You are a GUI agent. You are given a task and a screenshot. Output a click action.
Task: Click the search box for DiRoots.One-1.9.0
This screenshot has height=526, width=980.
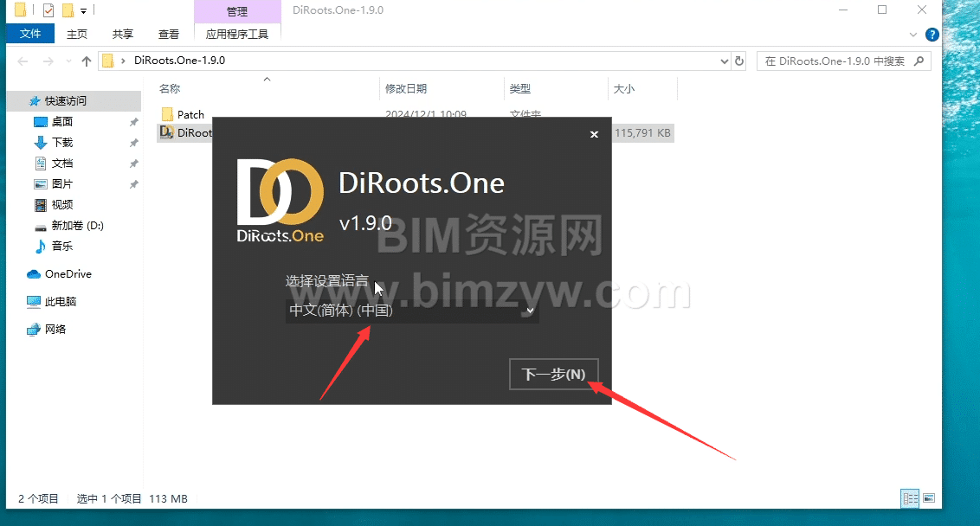[844, 61]
